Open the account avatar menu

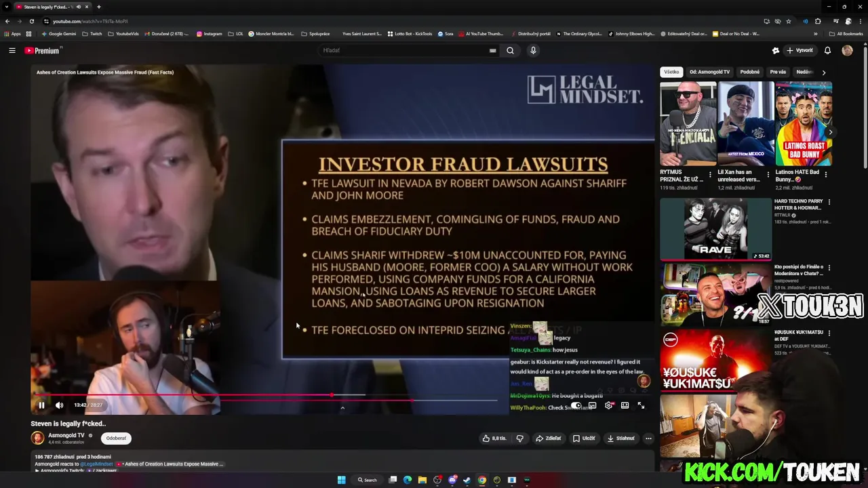(x=847, y=50)
